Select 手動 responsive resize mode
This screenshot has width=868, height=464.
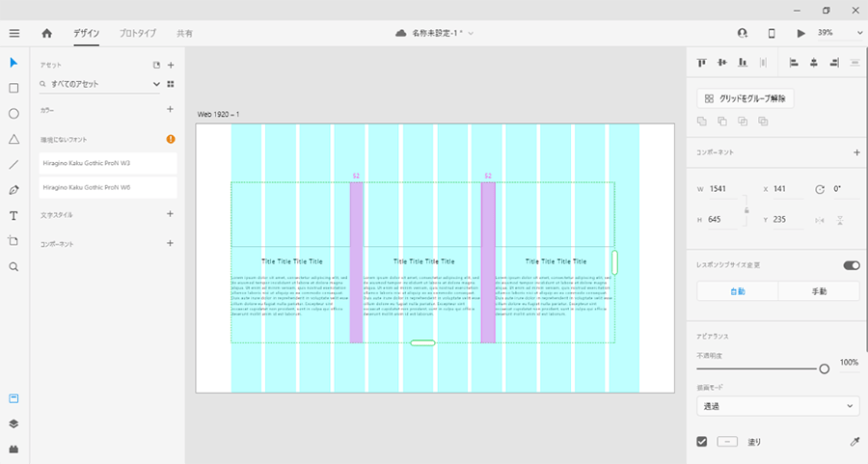pyautogui.click(x=819, y=291)
